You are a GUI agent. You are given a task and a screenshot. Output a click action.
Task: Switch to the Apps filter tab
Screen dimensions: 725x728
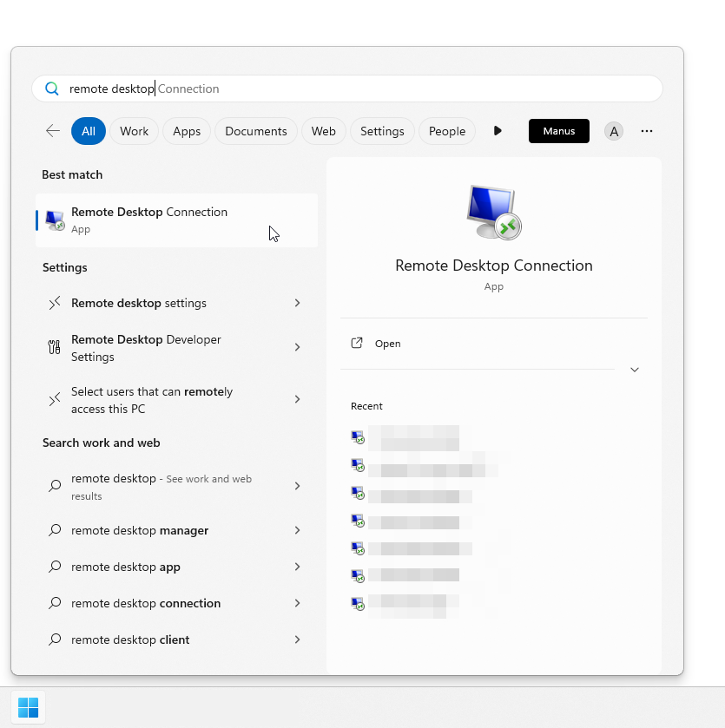[187, 131]
